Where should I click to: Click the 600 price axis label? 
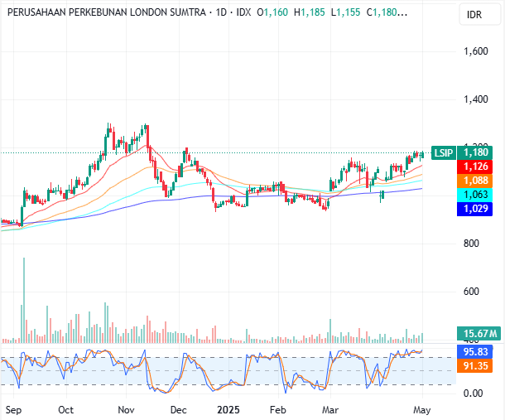[471, 292]
